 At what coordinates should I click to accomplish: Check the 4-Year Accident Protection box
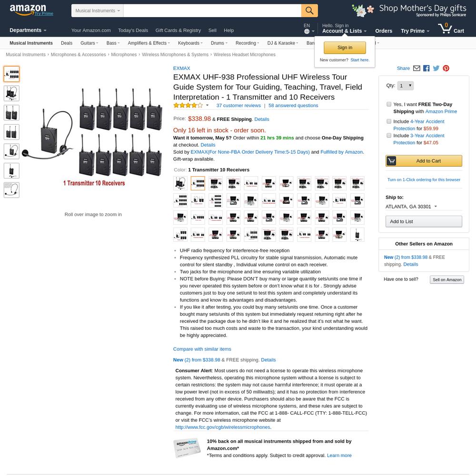pyautogui.click(x=389, y=121)
